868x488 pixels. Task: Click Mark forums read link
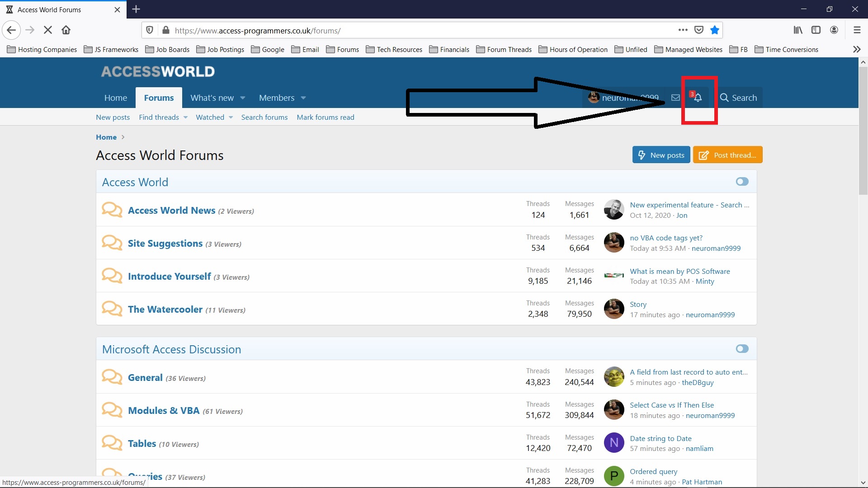[325, 117]
